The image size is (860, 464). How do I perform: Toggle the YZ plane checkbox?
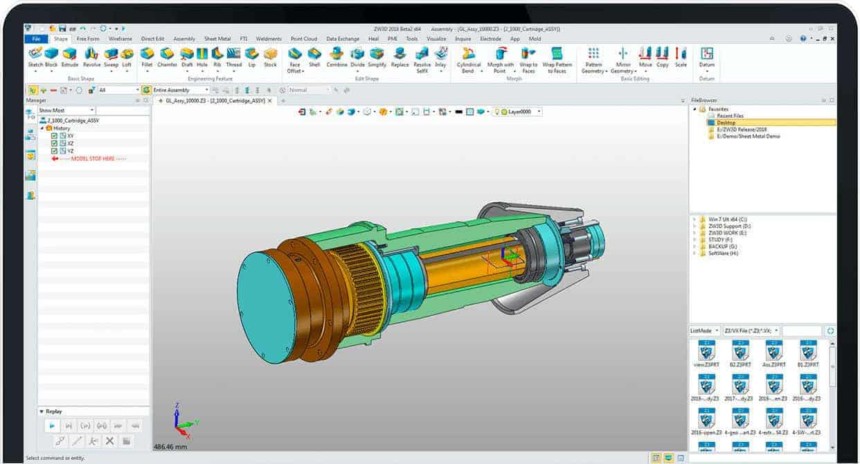click(x=55, y=151)
